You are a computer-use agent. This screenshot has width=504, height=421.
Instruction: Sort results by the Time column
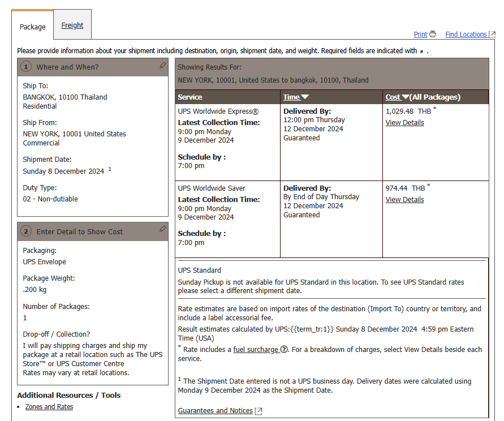click(x=296, y=97)
